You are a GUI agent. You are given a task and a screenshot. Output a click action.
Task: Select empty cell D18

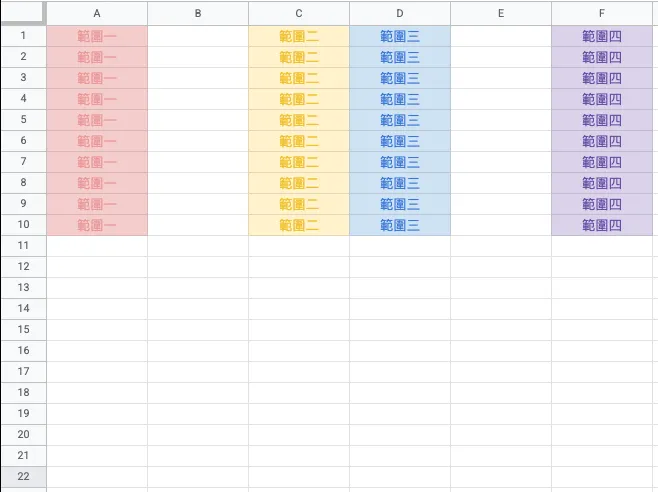[x=400, y=393]
